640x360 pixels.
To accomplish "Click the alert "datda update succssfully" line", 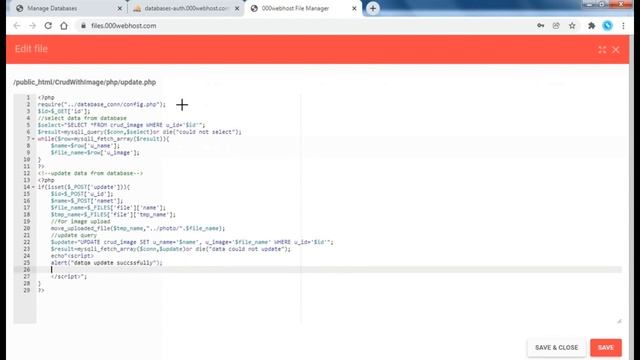I will point(107,262).
